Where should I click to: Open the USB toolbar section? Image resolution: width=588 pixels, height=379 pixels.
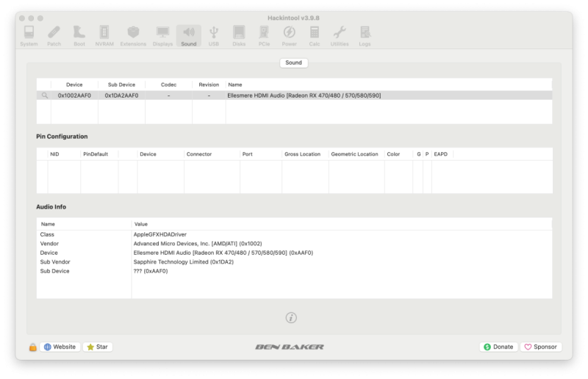[x=214, y=36]
